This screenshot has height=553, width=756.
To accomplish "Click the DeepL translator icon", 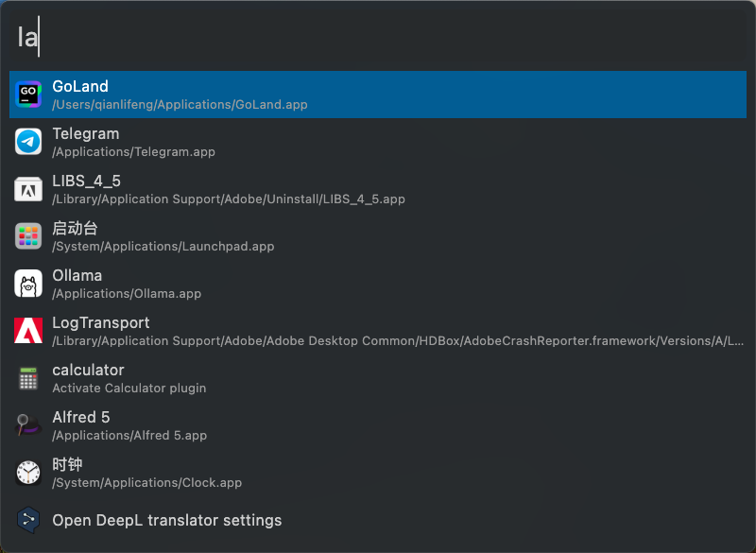I will [x=28, y=520].
